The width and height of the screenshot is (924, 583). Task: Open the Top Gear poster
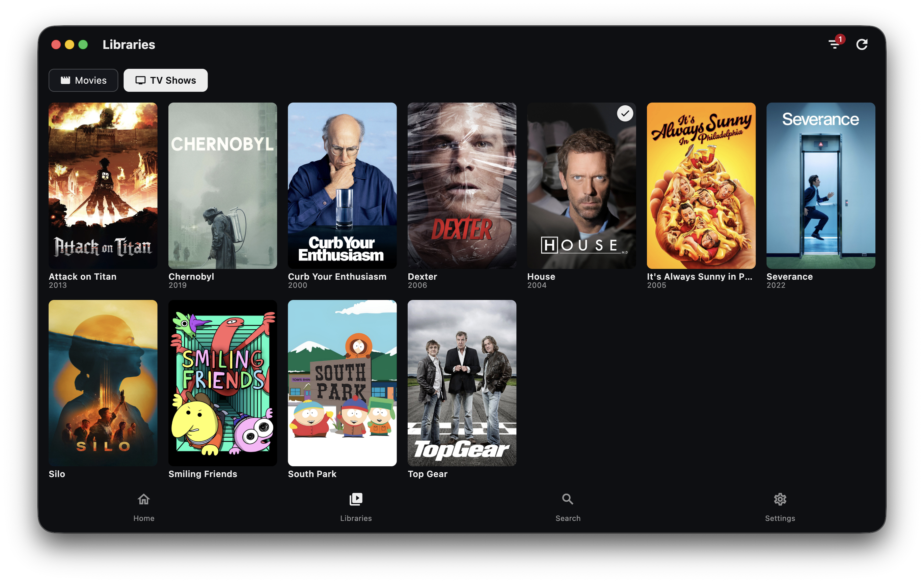(462, 383)
